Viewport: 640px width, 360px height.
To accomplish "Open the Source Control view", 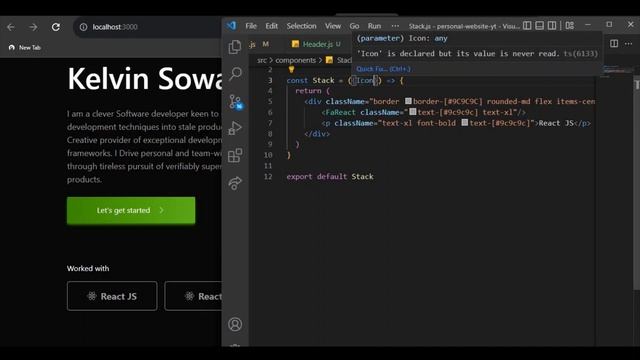I will (x=235, y=102).
